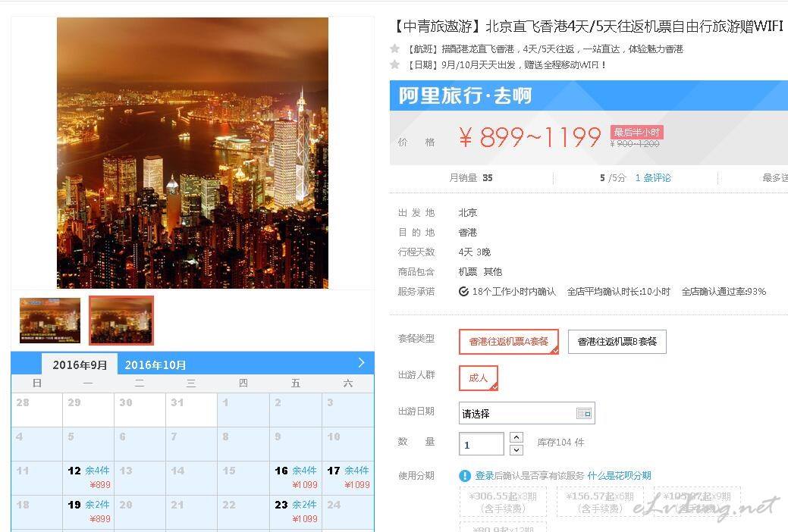This screenshot has height=532, width=788.
Task: Click the 登录 link in installment notice
Action: [x=485, y=475]
